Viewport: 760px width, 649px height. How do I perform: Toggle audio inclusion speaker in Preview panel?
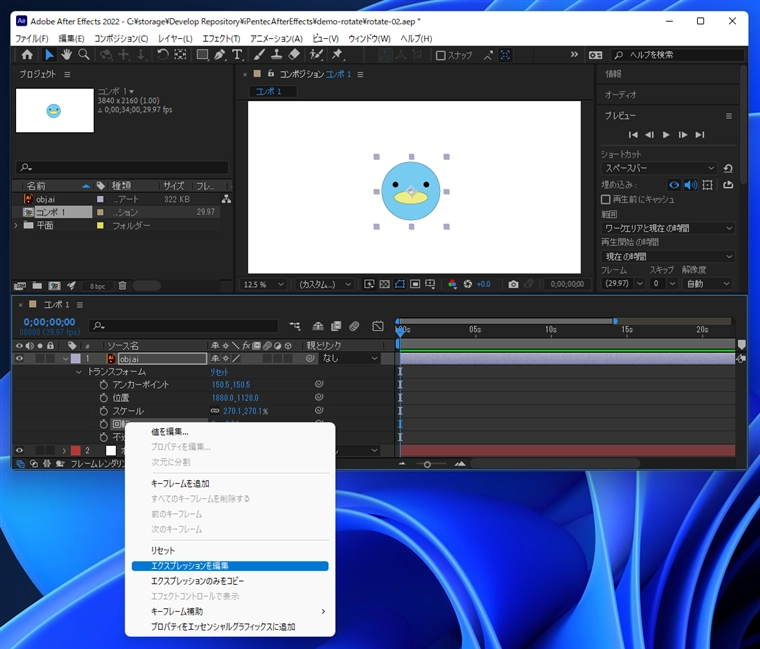[691, 185]
